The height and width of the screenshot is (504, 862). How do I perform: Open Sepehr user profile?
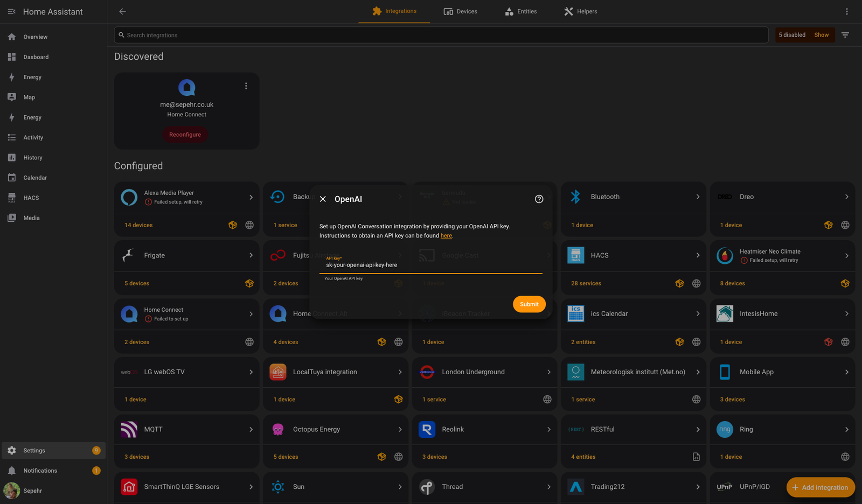point(53,491)
